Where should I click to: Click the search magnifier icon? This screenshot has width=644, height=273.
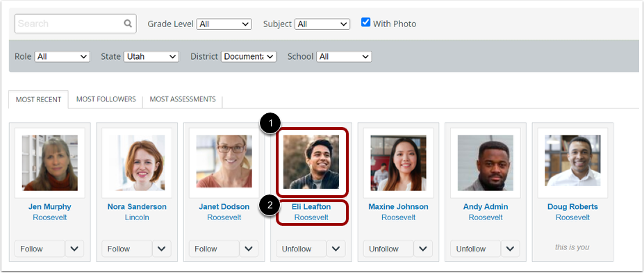[x=128, y=24]
